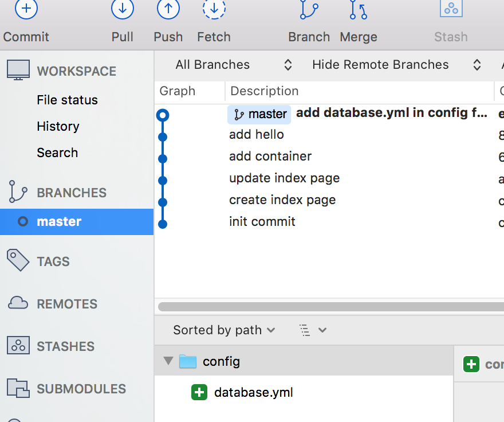
Task: Open History in the sidebar
Action: click(58, 126)
